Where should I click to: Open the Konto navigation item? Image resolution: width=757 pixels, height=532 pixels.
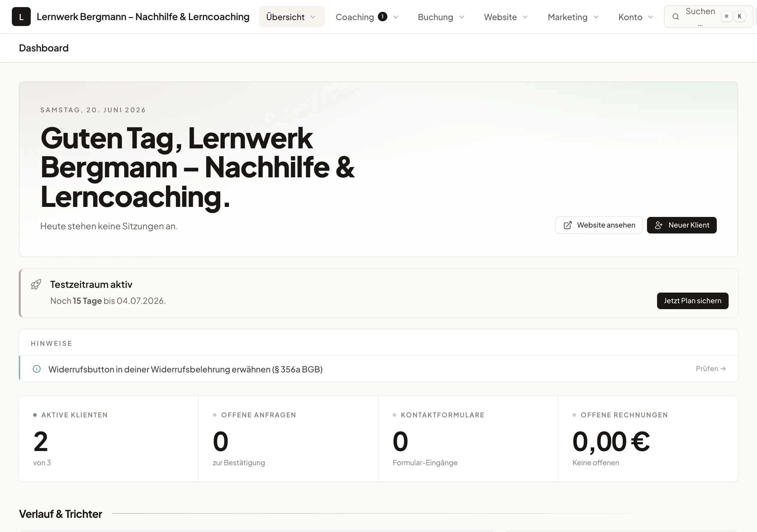(636, 17)
